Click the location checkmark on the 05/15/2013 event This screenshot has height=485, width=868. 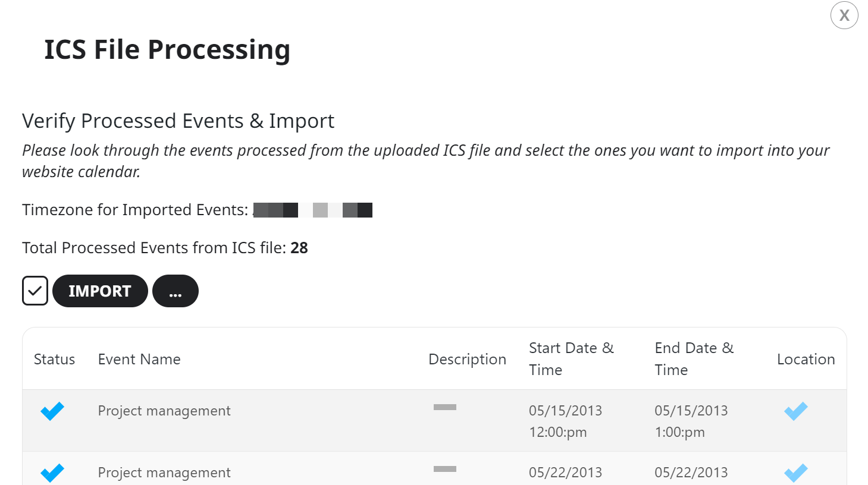tap(795, 411)
